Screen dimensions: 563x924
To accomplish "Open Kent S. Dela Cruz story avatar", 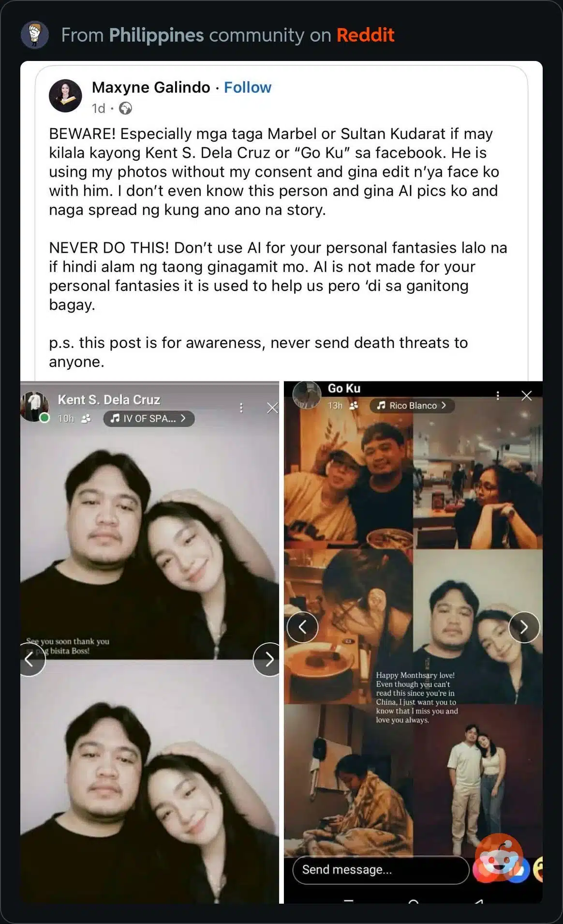I will pos(34,406).
